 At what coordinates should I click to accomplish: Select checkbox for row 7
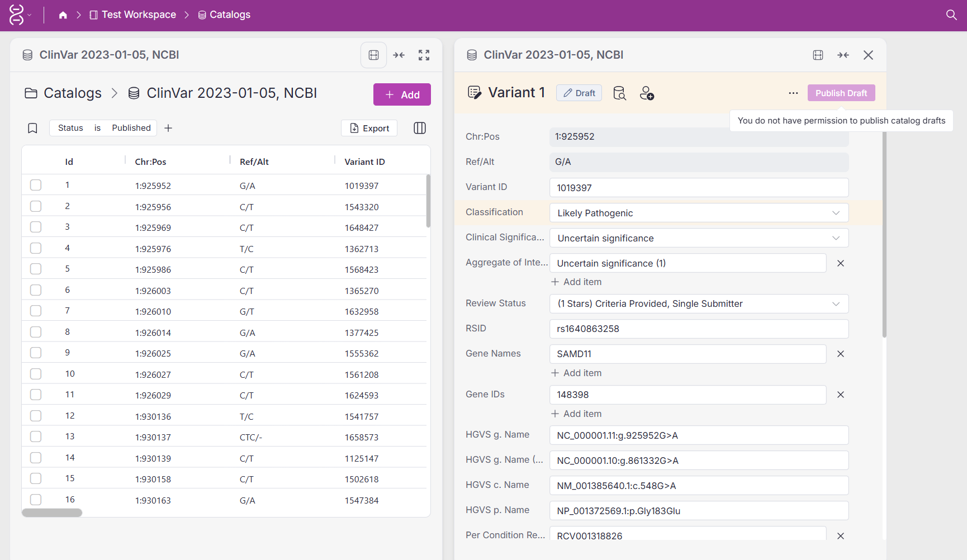[36, 311]
